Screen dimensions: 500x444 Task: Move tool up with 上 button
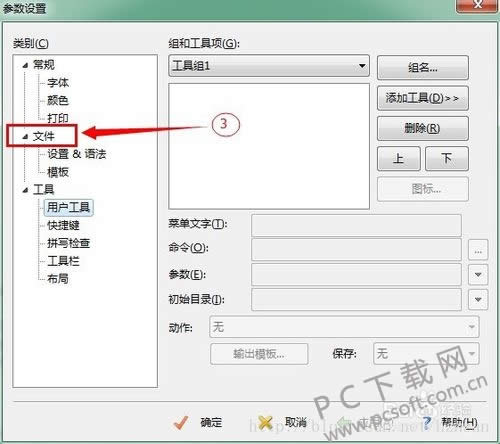399,159
